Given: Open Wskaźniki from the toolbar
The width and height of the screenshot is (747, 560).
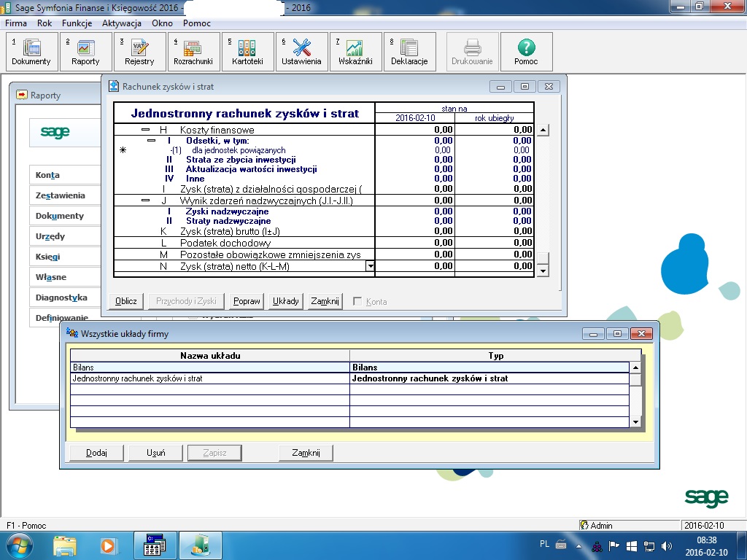Looking at the screenshot, I should coord(355,52).
